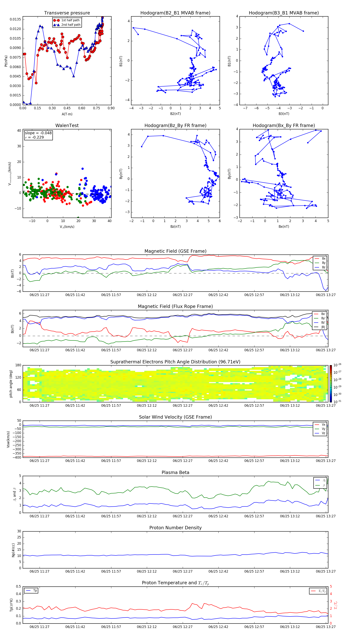Click the '1st half path' legend entry
Screen dimensions: 351x644
tap(67, 20)
